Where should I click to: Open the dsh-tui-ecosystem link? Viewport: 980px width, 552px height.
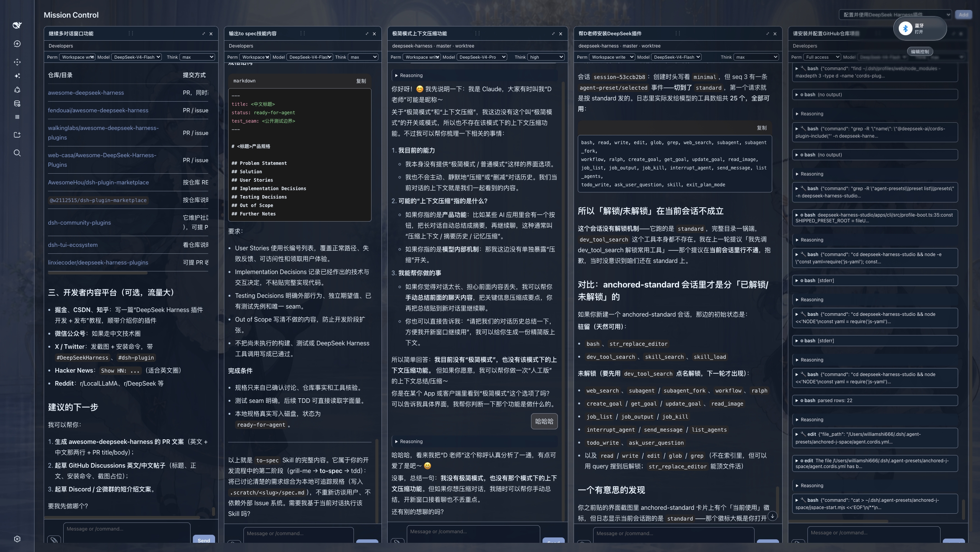pyautogui.click(x=73, y=245)
